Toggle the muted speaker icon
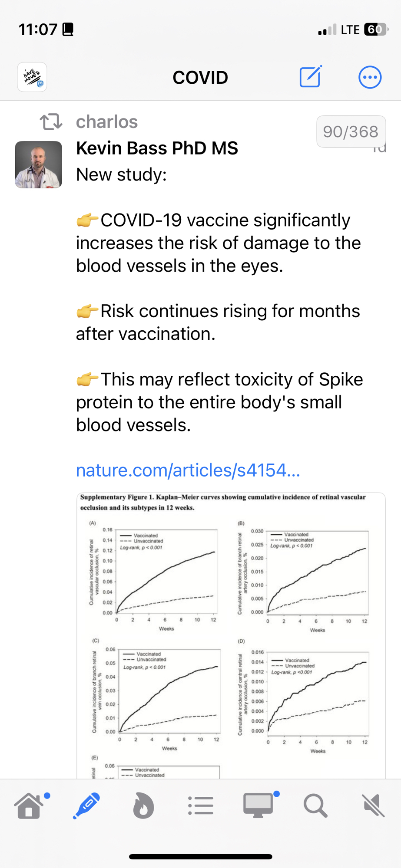This screenshot has height=868, width=401. pyautogui.click(x=373, y=806)
